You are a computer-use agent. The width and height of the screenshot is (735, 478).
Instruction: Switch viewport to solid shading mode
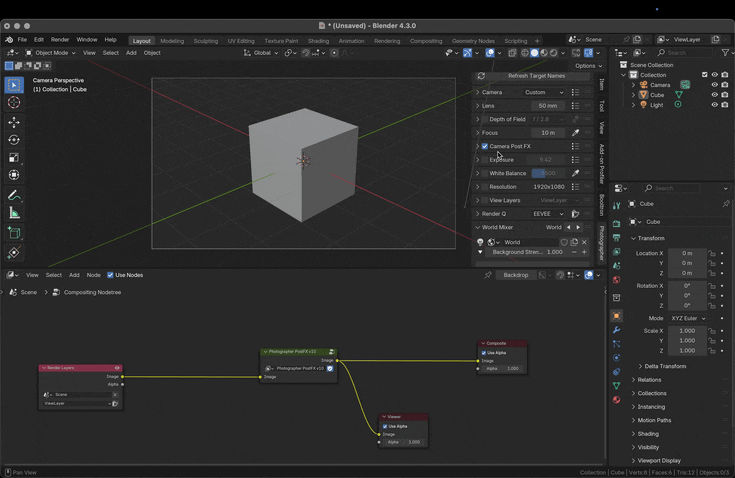tap(534, 53)
